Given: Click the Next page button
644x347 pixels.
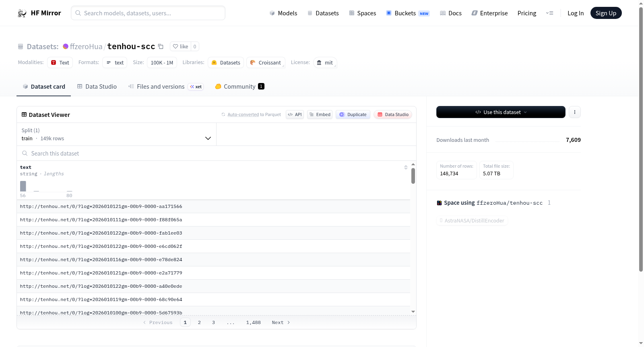Looking at the screenshot, I should coord(281,322).
